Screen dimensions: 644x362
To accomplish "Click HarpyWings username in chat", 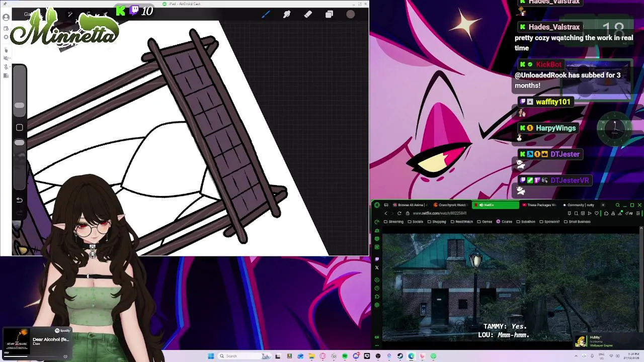I will [x=555, y=128].
